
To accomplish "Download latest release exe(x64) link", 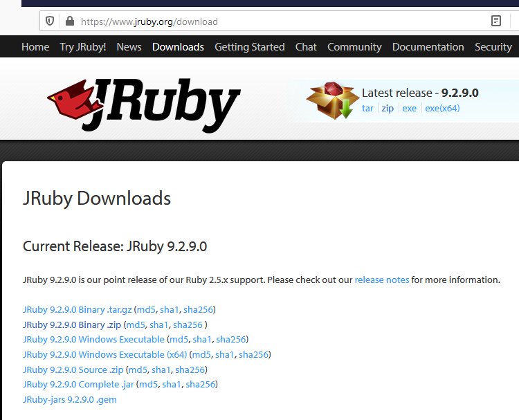I will (x=442, y=108).
